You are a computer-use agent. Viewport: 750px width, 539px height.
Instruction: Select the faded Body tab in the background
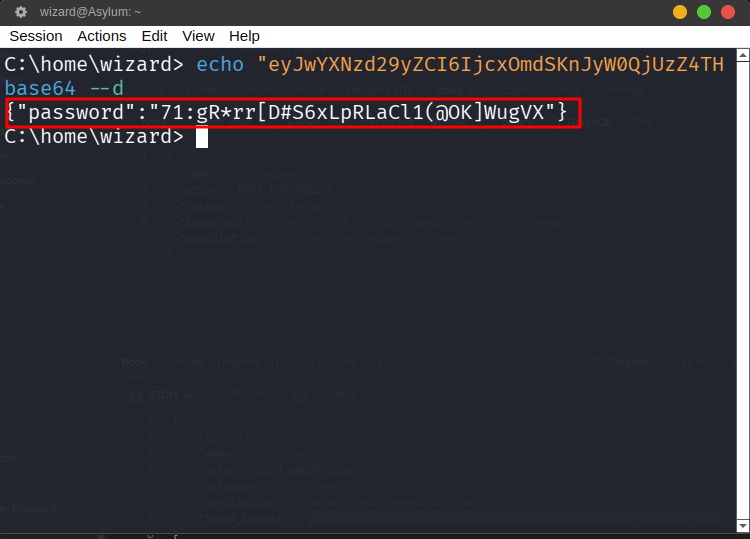pyautogui.click(x=134, y=363)
